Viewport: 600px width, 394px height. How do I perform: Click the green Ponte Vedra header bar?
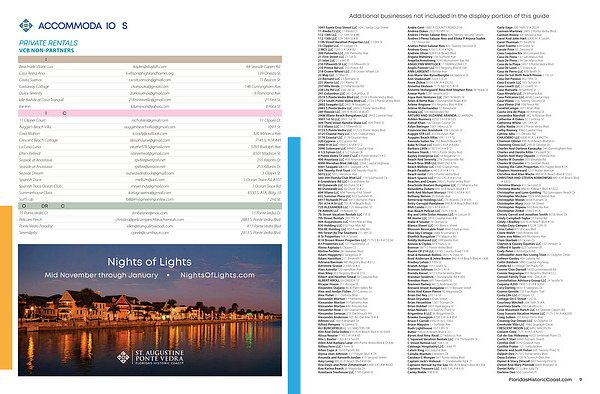tap(150, 206)
